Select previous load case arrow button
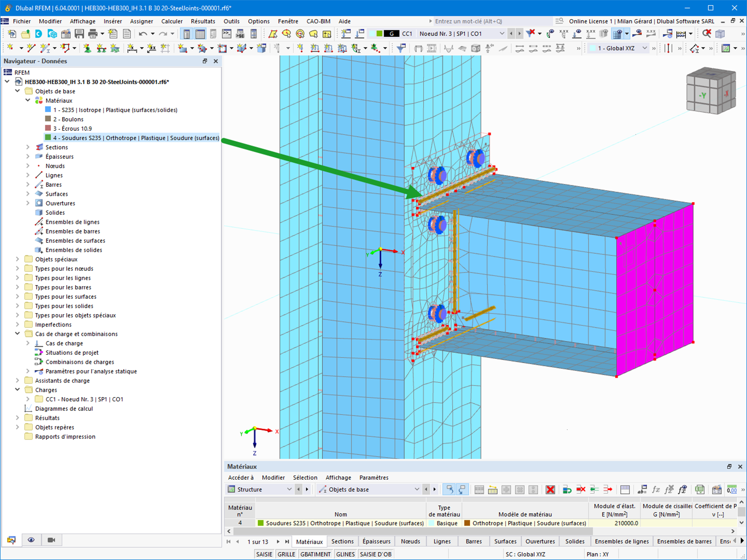The image size is (747, 560). [511, 34]
